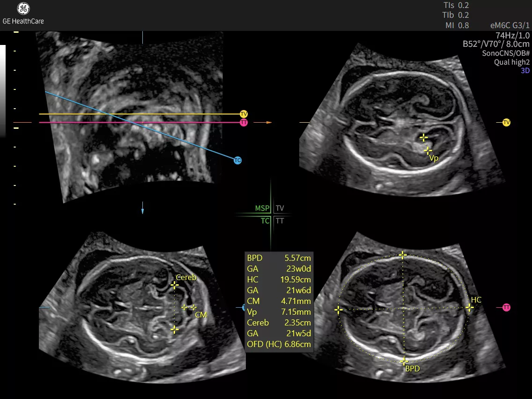This screenshot has height=399, width=532.
Task: Select the GA 23w0d result row
Action: tap(279, 269)
